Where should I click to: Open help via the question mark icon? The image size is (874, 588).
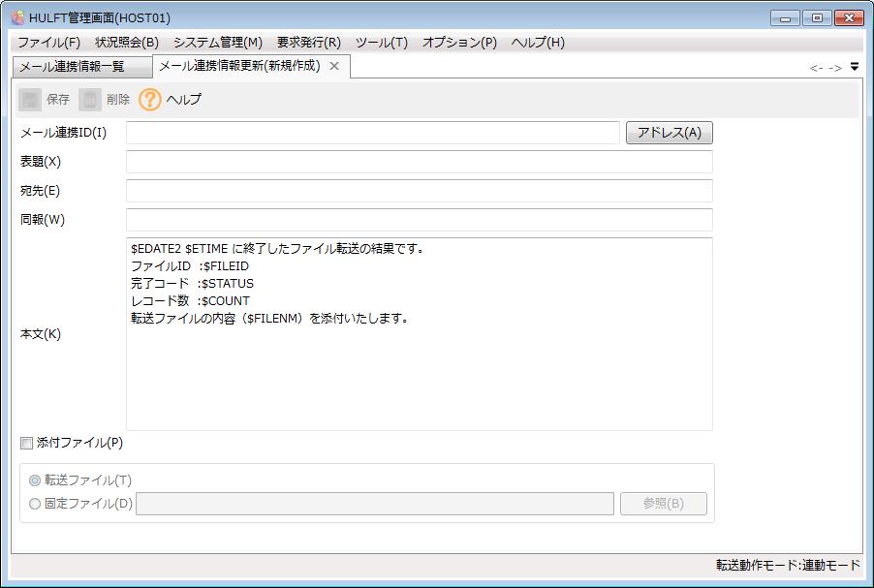tap(150, 100)
